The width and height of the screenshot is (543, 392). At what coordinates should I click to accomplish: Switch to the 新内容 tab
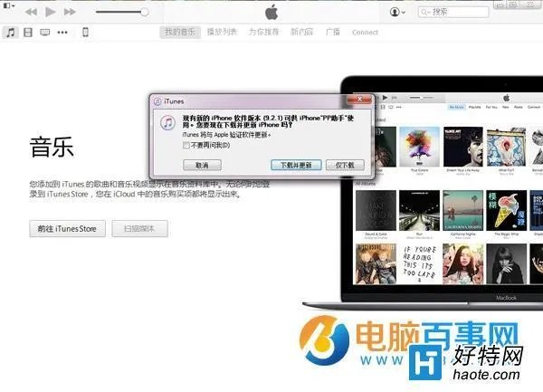301,33
